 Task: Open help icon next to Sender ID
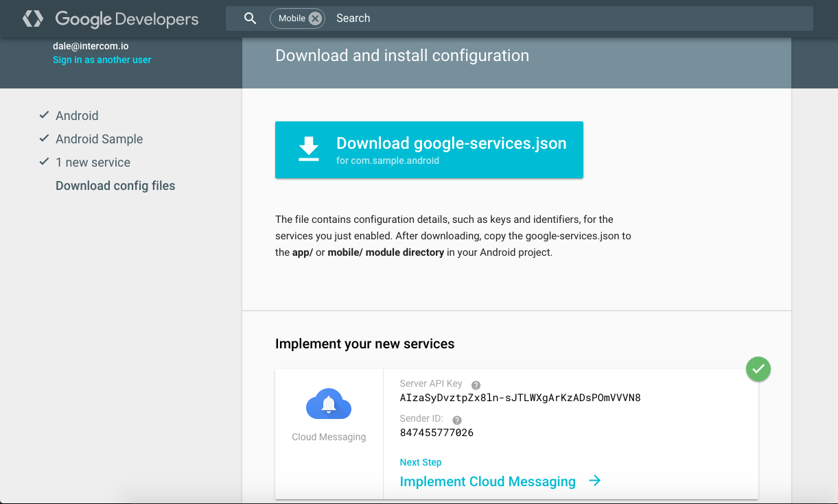click(x=457, y=420)
